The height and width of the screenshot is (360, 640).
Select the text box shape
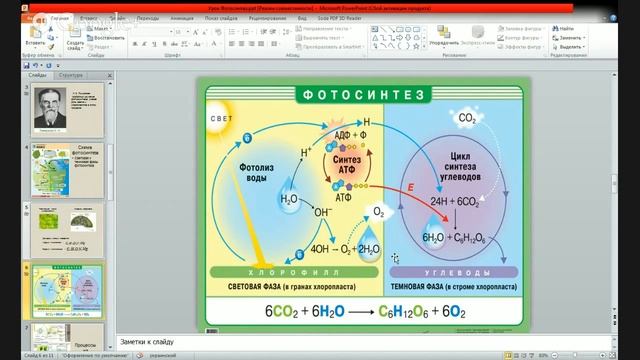click(x=375, y=29)
